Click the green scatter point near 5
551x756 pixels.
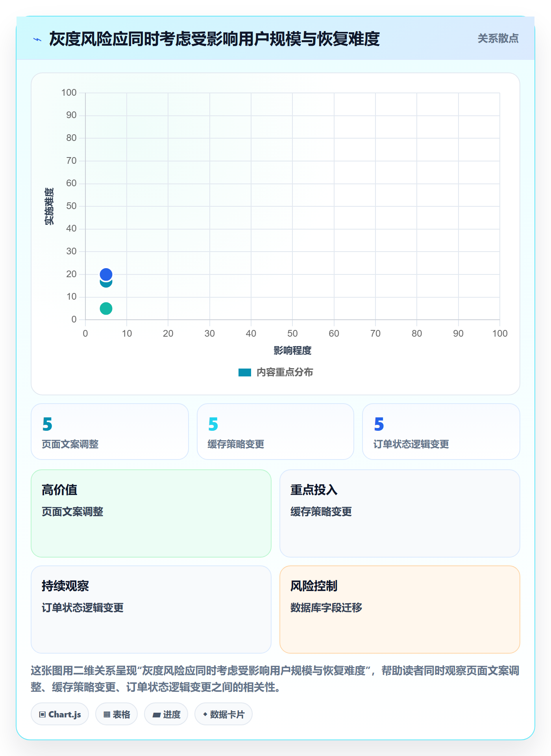(106, 308)
